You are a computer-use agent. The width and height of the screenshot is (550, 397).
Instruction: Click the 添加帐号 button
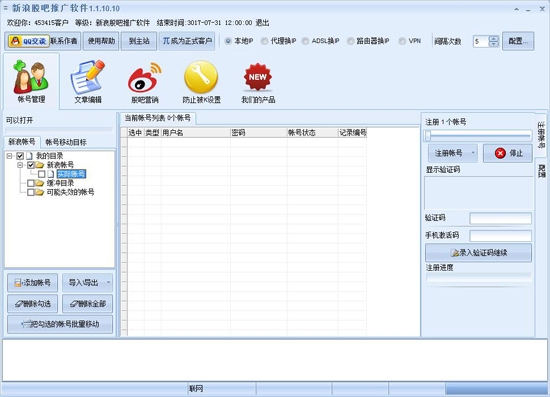tap(33, 283)
